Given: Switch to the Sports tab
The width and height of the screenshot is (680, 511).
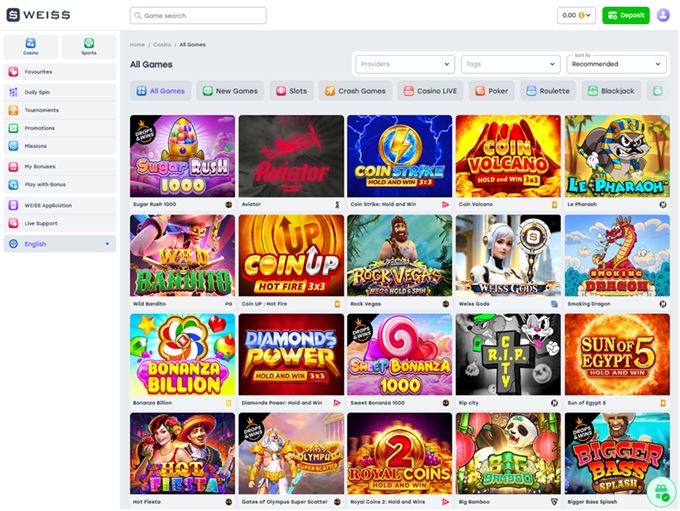Looking at the screenshot, I should 88,47.
